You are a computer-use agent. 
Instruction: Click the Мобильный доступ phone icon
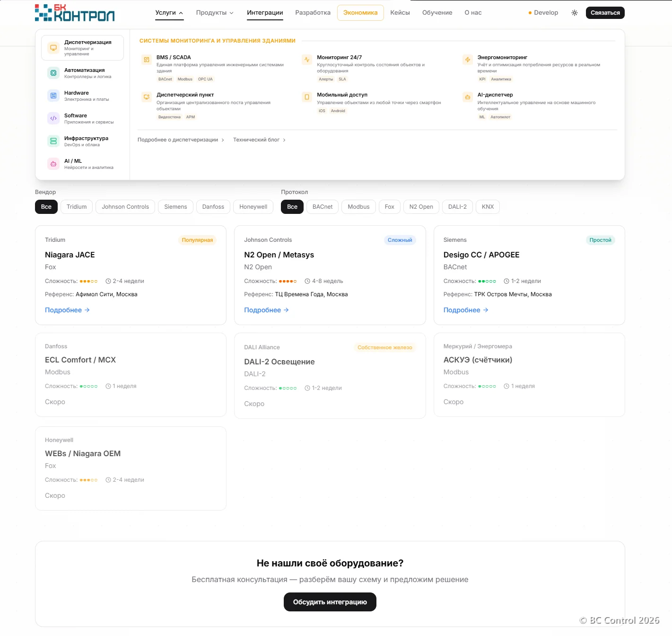click(x=307, y=97)
